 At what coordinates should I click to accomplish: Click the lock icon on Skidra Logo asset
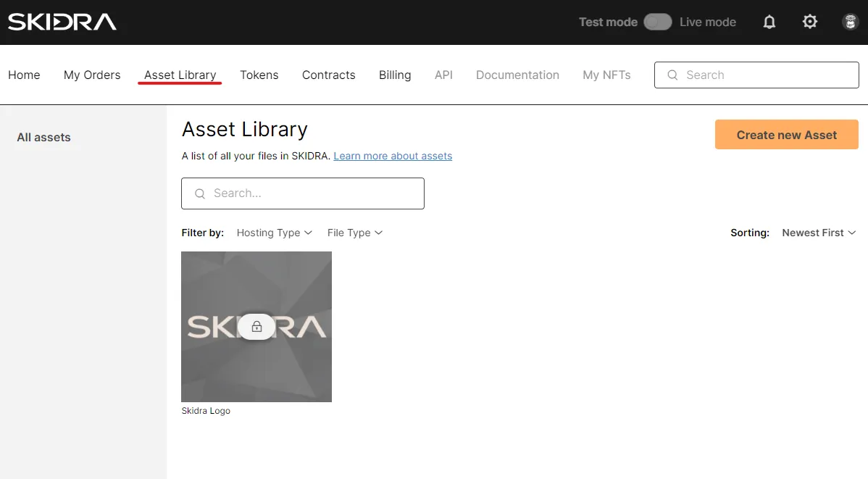[x=256, y=327]
